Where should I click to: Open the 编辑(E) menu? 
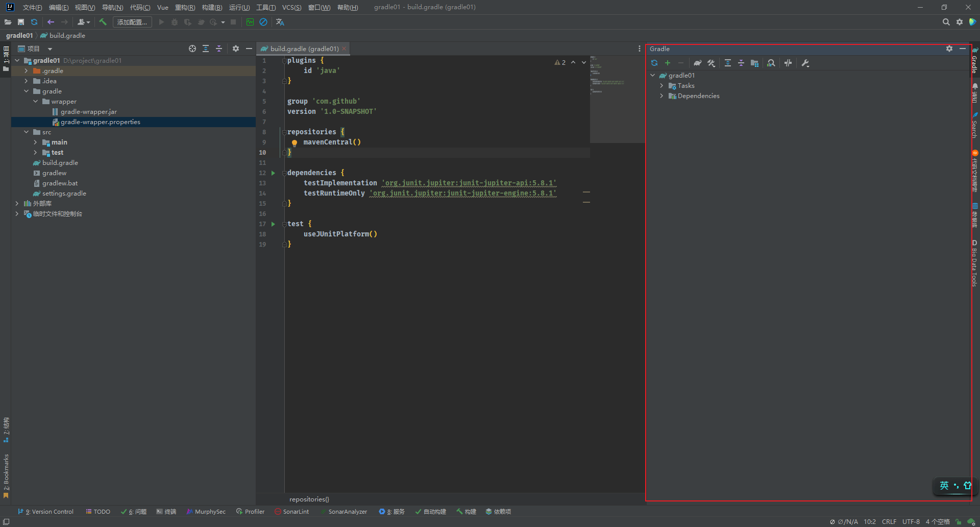pyautogui.click(x=59, y=7)
